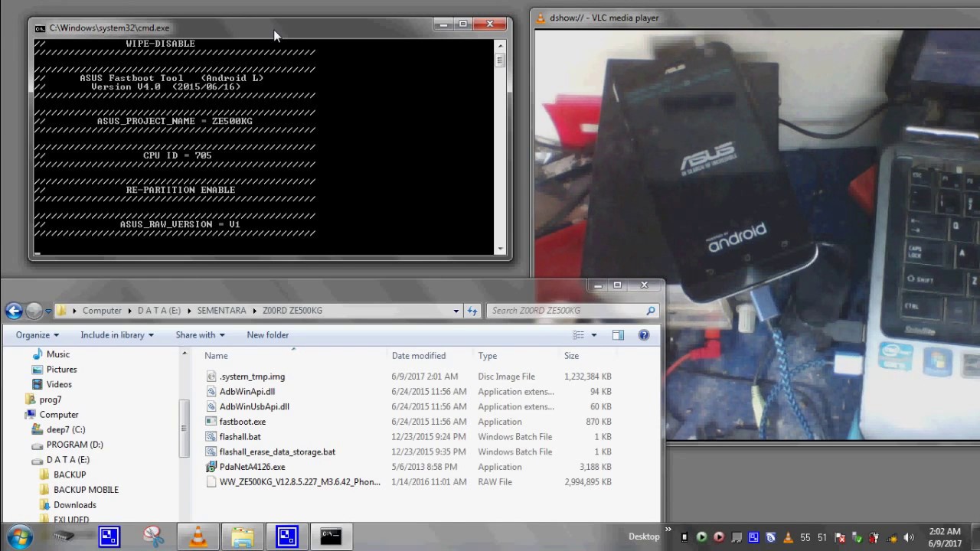Open the Windows Start orb
The image size is (980, 551).
click(20, 536)
